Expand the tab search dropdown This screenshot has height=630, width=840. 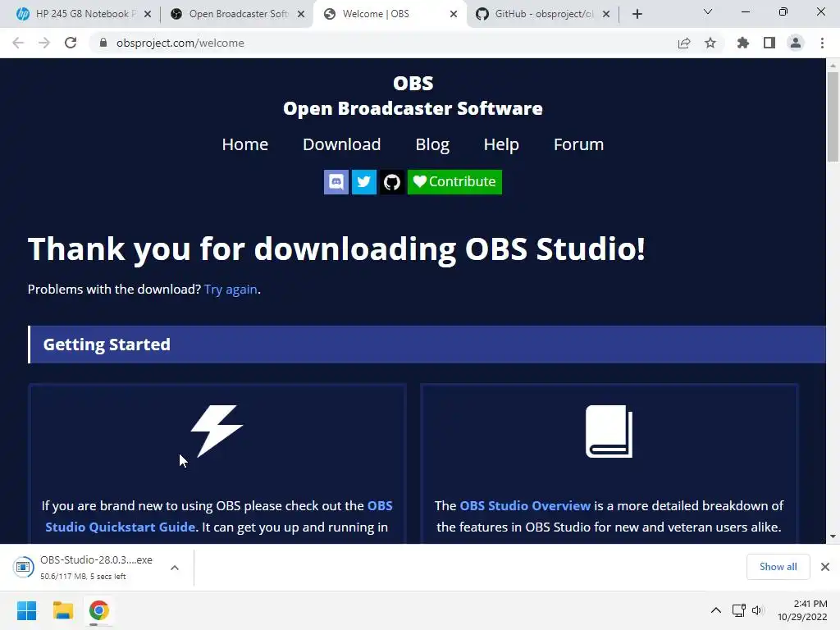point(708,11)
